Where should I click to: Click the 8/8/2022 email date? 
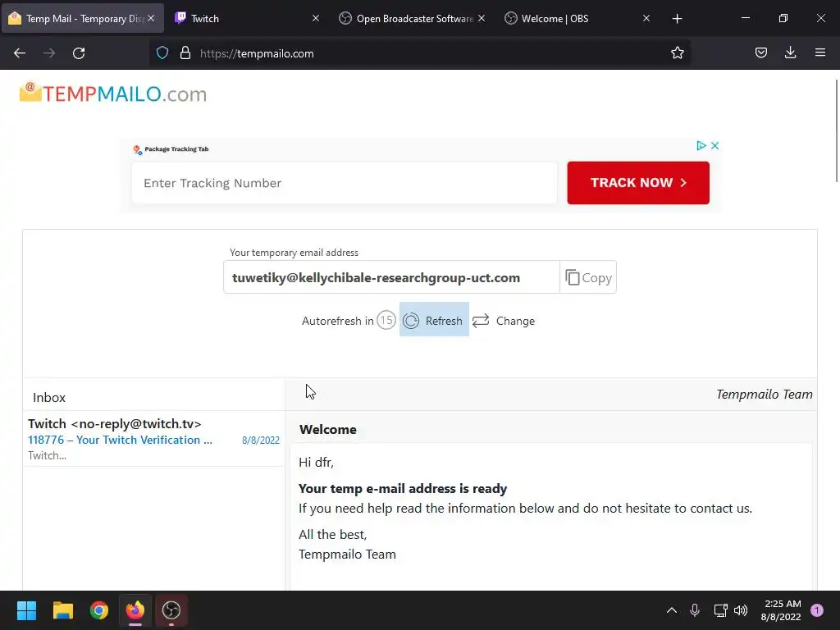coord(261,441)
